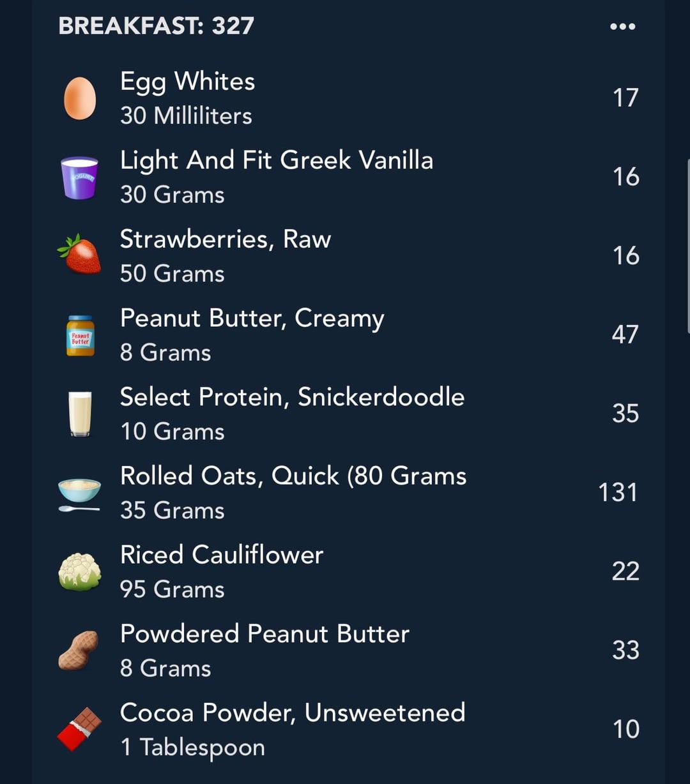The image size is (690, 784).
Task: Tap the Cocoa Powder, Unsweetened entry
Action: click(x=348, y=729)
